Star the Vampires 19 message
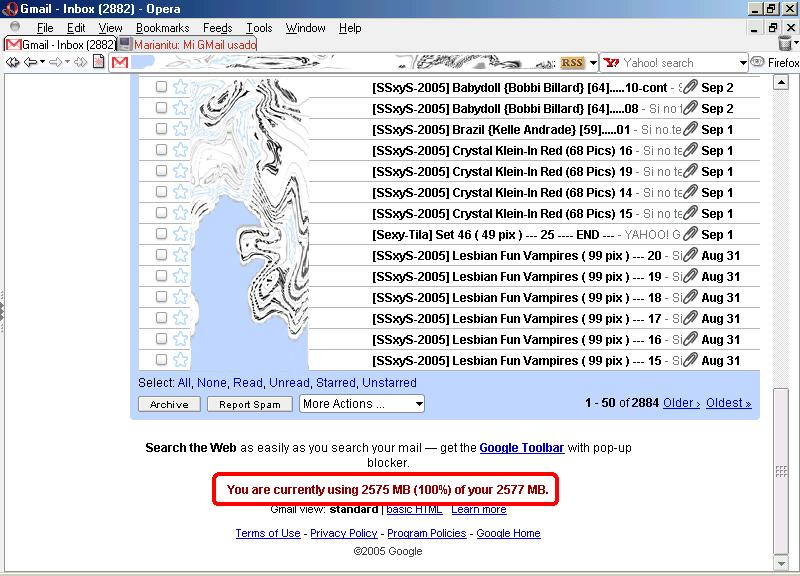This screenshot has height=576, width=800. click(x=181, y=276)
